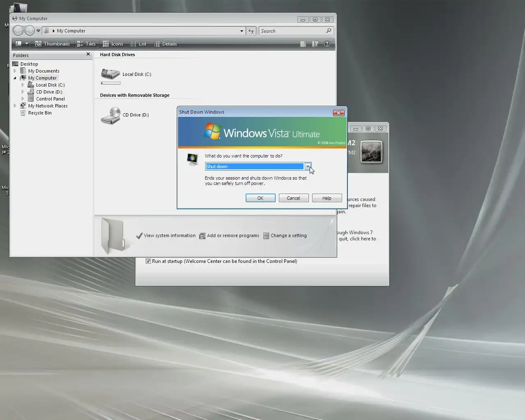Toggle Run at startup in Welcome Center

coord(148,261)
